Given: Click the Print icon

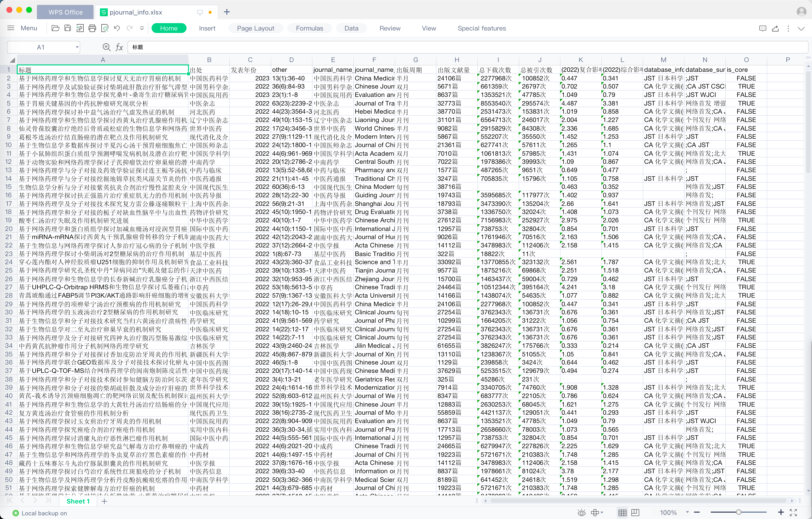Looking at the screenshot, I should click(92, 28).
